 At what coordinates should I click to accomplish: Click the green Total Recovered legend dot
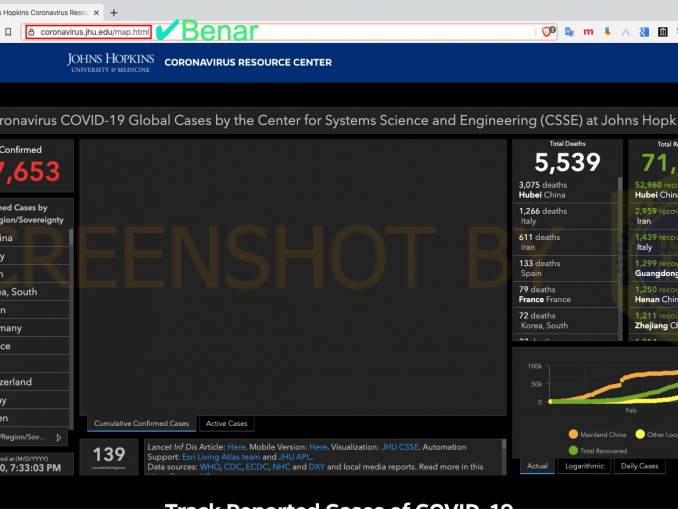coord(573,451)
